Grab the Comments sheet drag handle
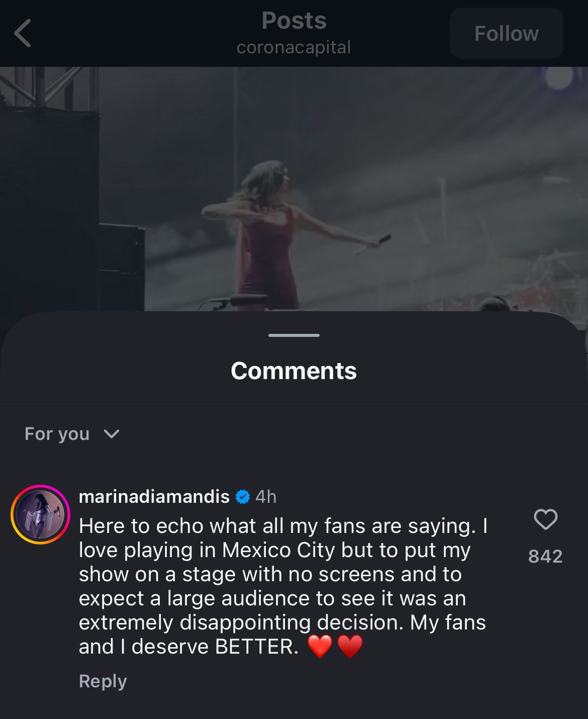Screen dimensions: 588x719 [x=294, y=335]
